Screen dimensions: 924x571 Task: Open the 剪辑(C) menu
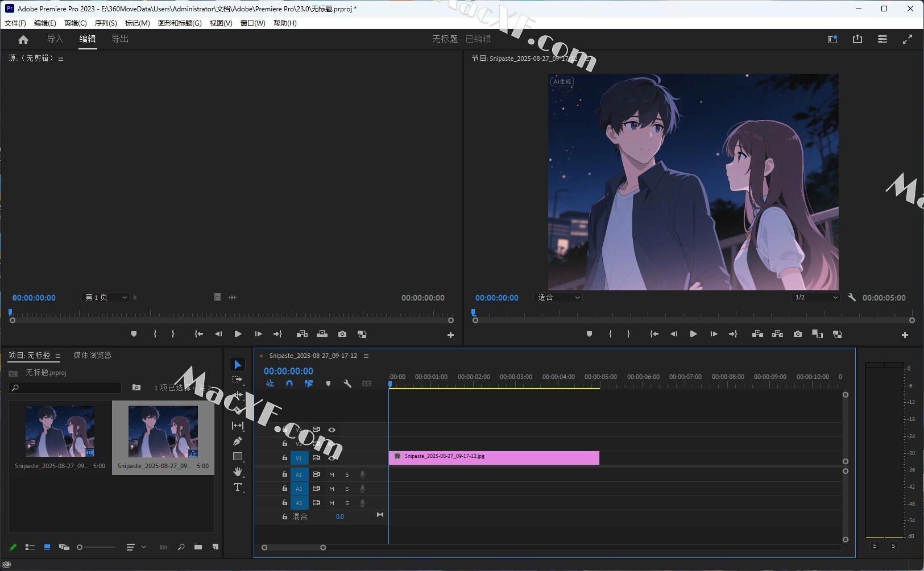click(x=75, y=23)
